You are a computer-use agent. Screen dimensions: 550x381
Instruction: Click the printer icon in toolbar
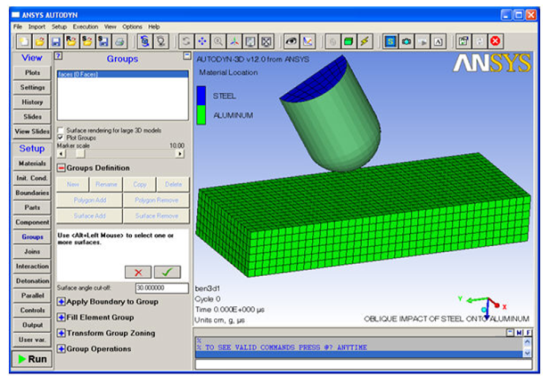pos(120,42)
